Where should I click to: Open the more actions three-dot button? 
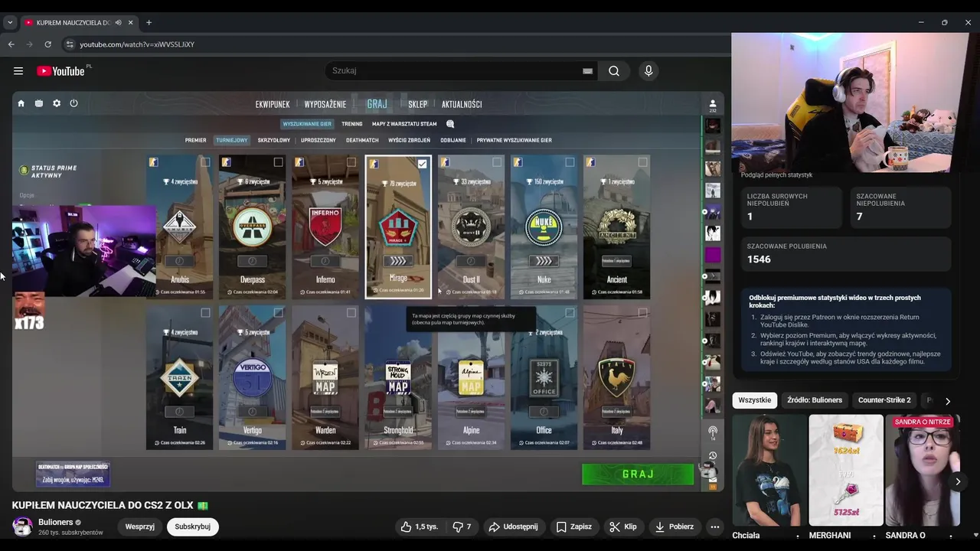(714, 527)
